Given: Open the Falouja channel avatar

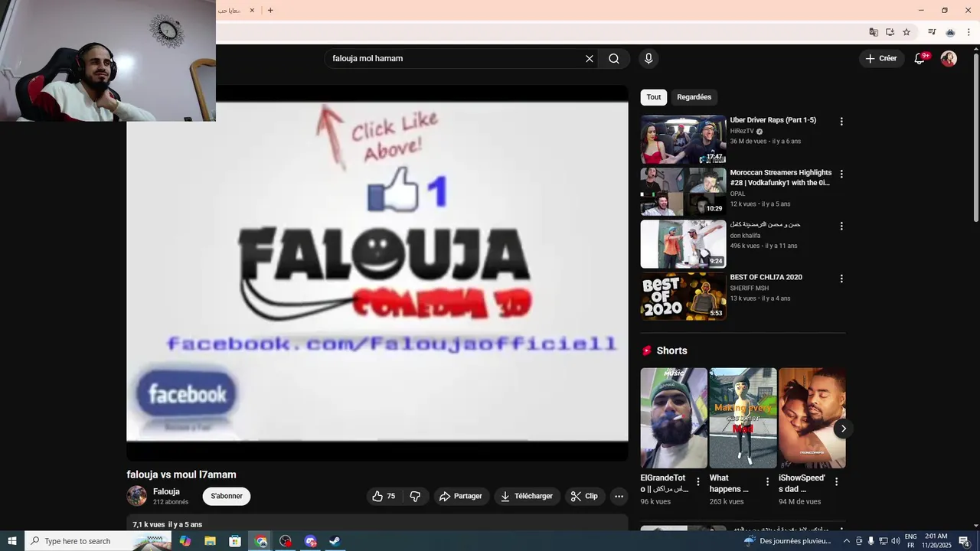Looking at the screenshot, I should tap(136, 496).
